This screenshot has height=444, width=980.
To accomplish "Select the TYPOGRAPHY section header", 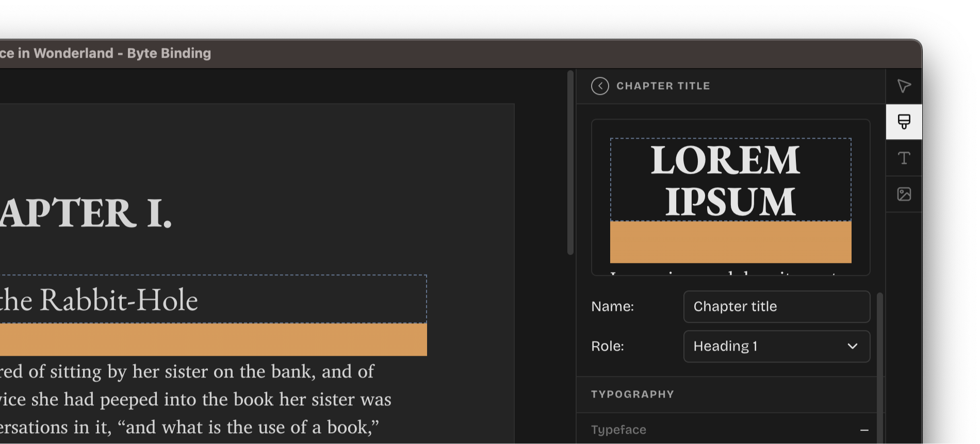I will point(632,394).
